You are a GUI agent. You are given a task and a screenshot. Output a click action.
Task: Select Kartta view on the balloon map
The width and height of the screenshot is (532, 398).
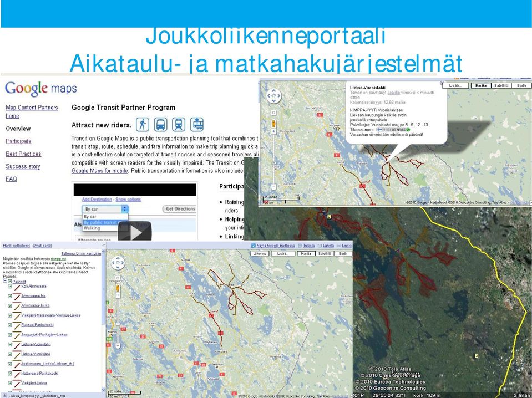481,86
